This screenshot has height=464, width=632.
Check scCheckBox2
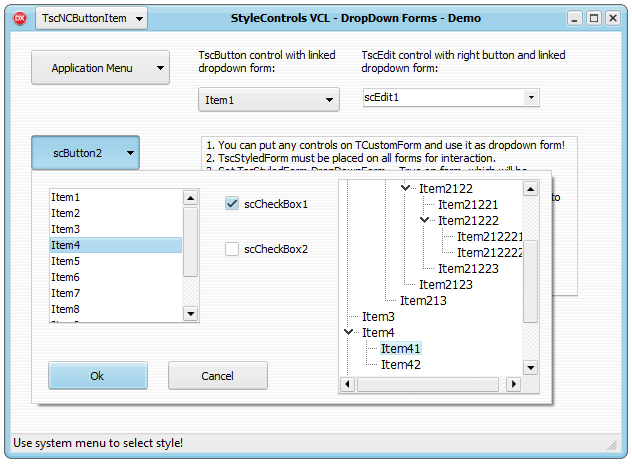[x=232, y=249]
